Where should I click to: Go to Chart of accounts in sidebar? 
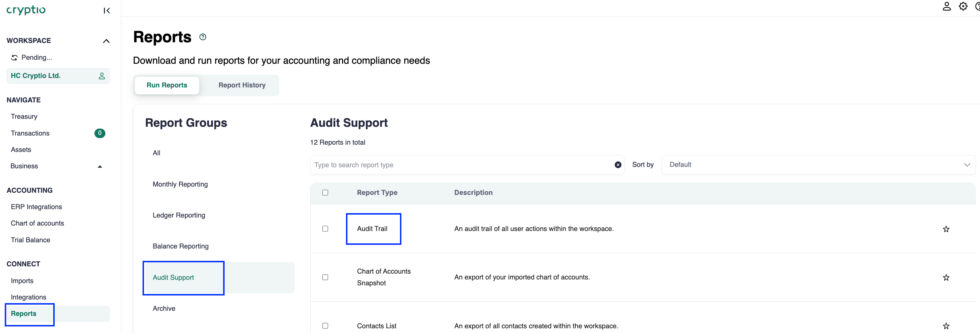[x=37, y=224]
